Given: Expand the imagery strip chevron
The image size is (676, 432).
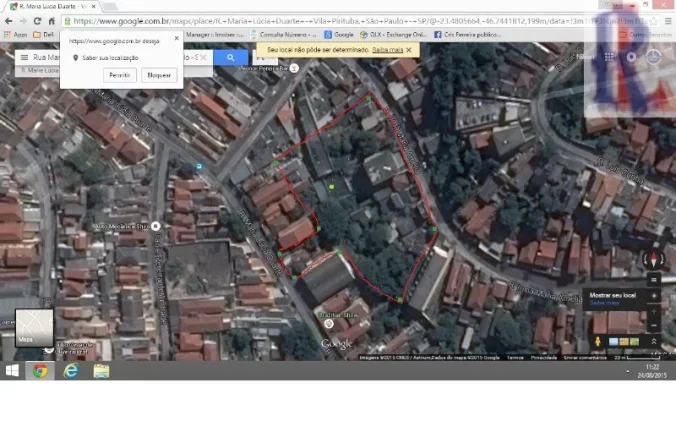Looking at the screenshot, I should coord(654,341).
